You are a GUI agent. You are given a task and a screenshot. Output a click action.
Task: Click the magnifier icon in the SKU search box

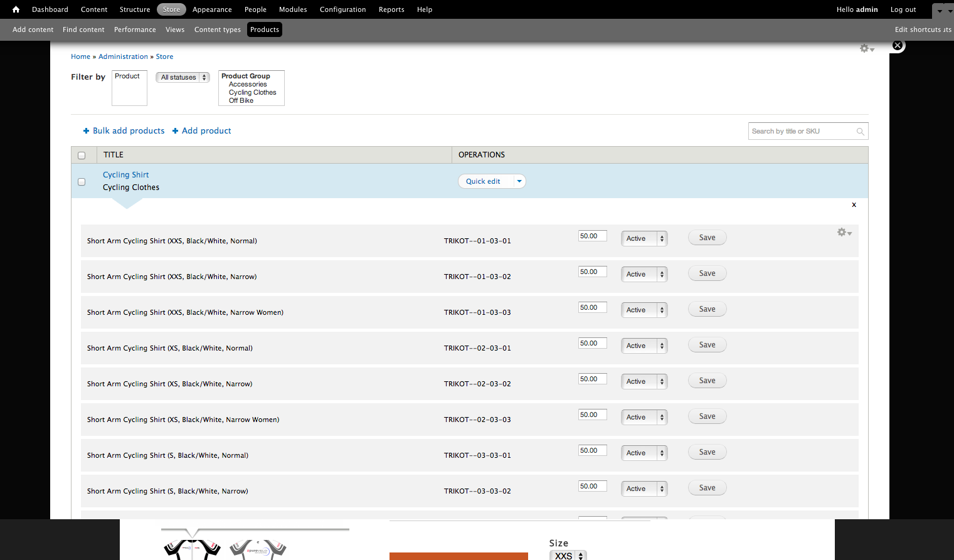860,131
